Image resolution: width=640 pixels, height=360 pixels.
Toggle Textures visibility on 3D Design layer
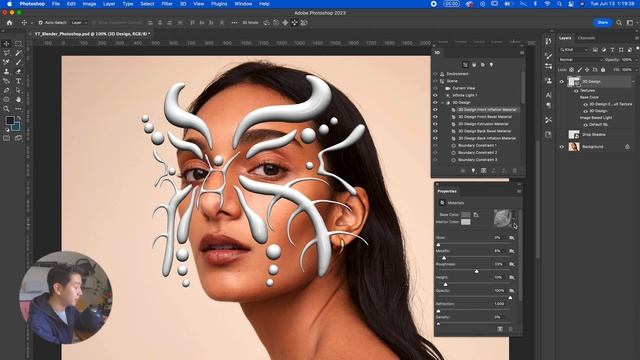[x=576, y=91]
